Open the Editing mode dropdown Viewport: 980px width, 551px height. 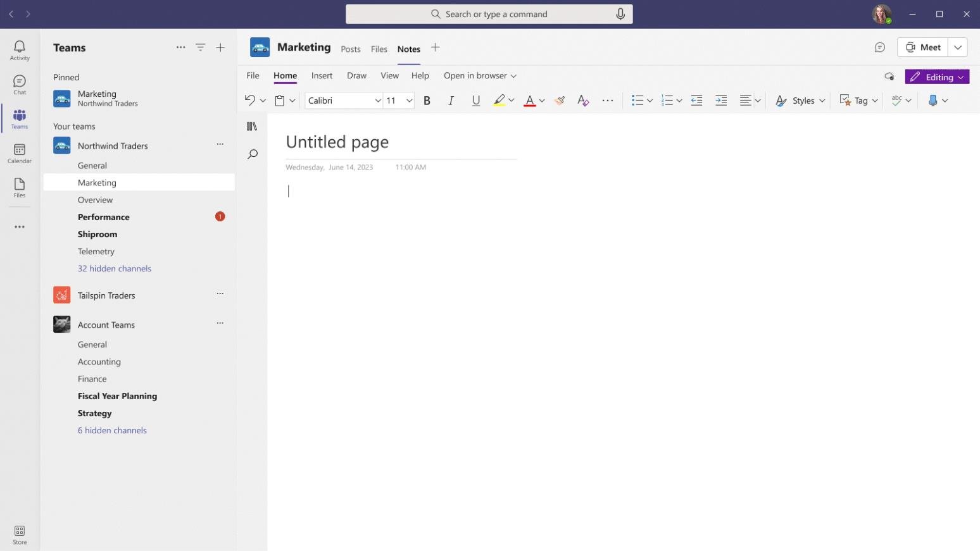[938, 77]
